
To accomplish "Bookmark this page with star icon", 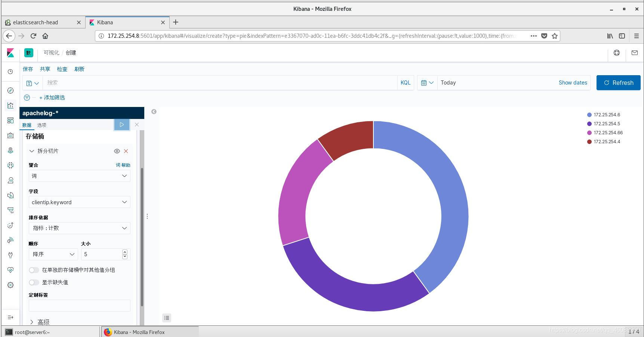I will 555,36.
